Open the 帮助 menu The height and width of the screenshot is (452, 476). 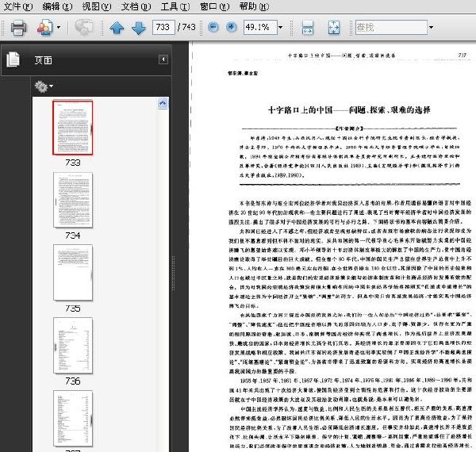(254, 6)
